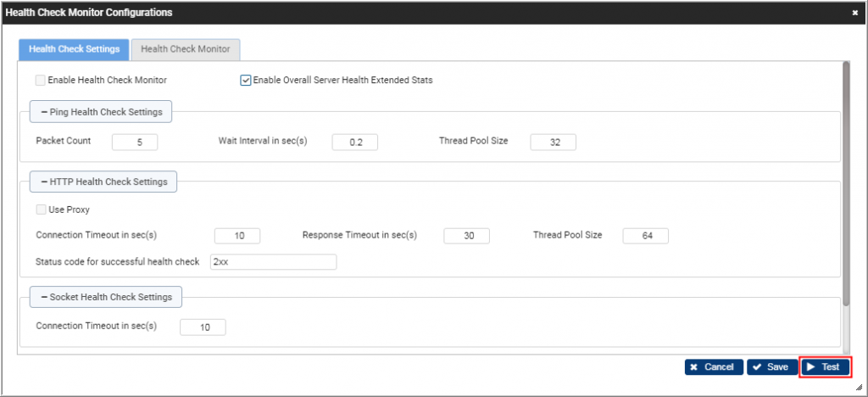Collapse the Ping Health Check Settings section
The width and height of the screenshot is (868, 397).
[101, 112]
